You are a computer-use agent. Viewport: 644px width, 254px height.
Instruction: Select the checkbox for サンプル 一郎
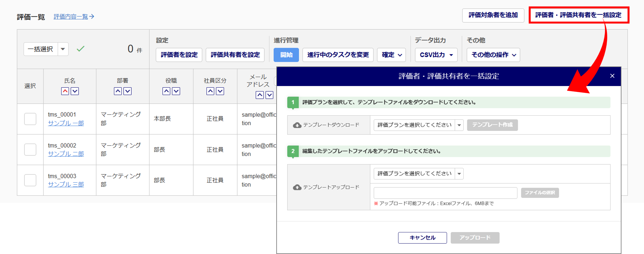[x=30, y=119]
